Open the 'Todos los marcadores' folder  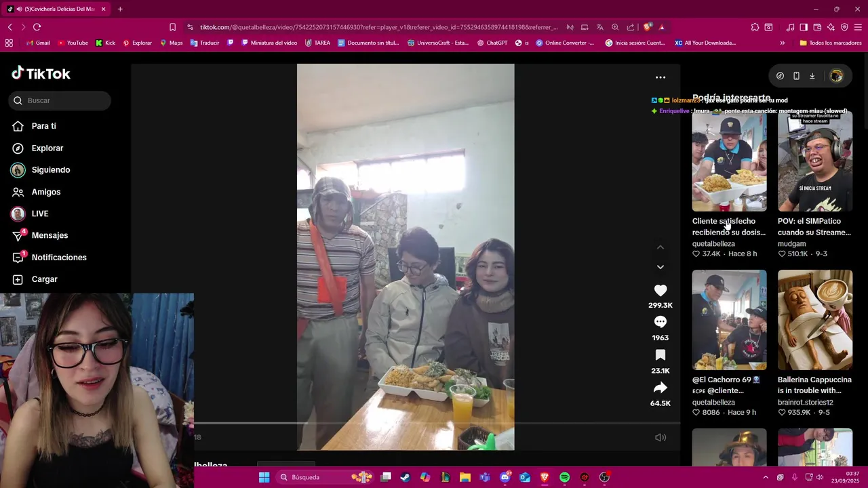830,43
